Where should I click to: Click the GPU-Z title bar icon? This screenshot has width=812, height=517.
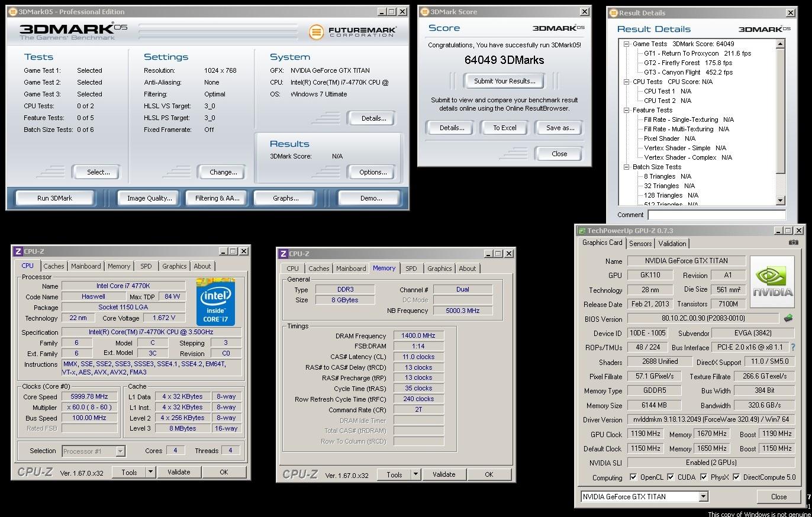pos(582,231)
